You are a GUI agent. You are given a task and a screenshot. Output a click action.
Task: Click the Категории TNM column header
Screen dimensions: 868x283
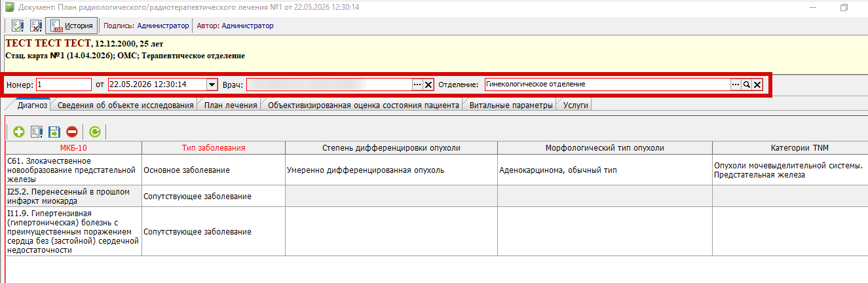[789, 147]
